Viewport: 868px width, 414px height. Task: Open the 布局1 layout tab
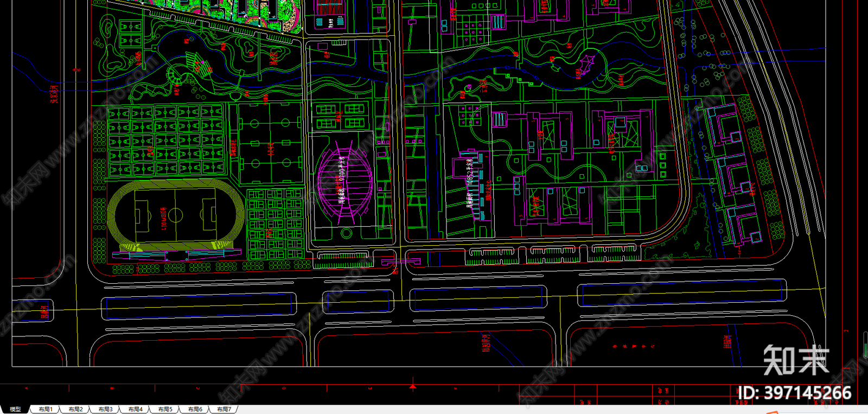46,409
